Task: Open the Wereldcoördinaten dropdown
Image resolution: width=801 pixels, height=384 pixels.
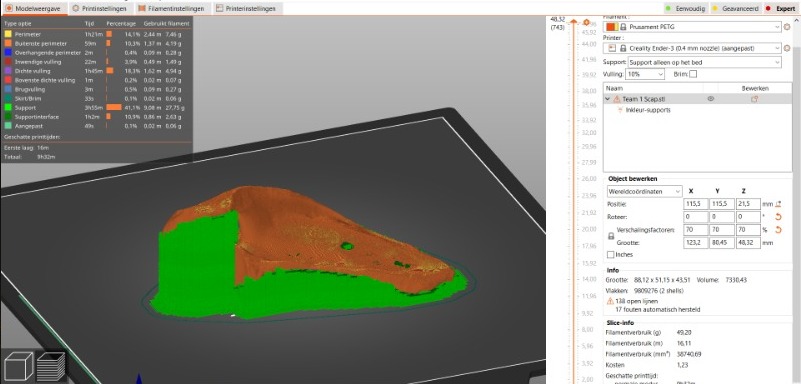Action: point(644,191)
